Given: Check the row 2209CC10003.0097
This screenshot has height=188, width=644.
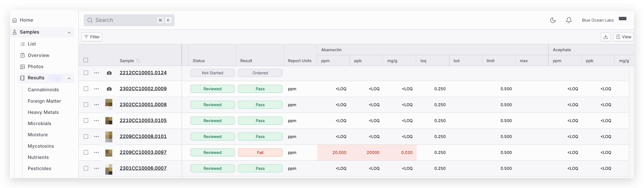Looking at the screenshot, I should tap(86, 152).
